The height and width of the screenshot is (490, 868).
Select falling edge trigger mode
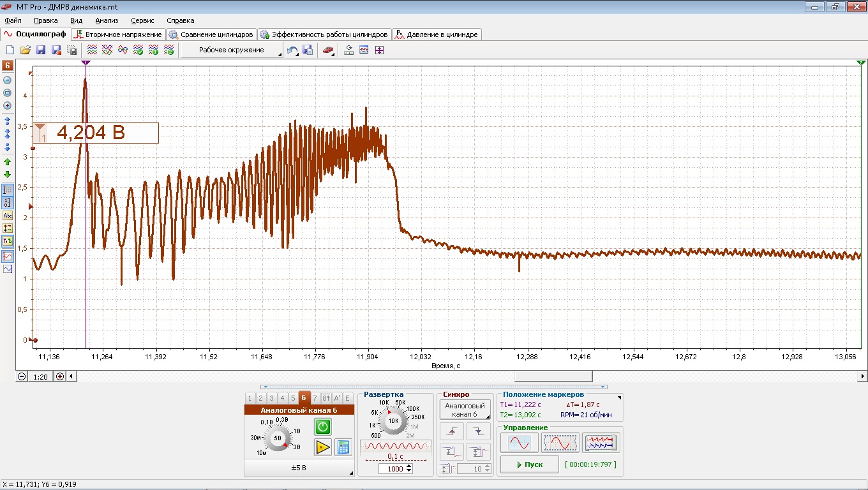tap(479, 431)
